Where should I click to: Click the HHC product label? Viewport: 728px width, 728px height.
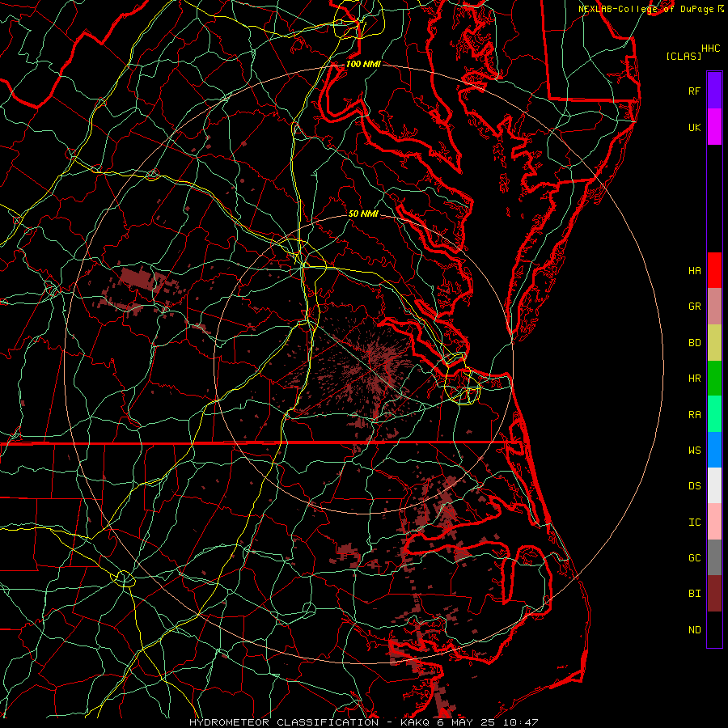pyautogui.click(x=710, y=49)
